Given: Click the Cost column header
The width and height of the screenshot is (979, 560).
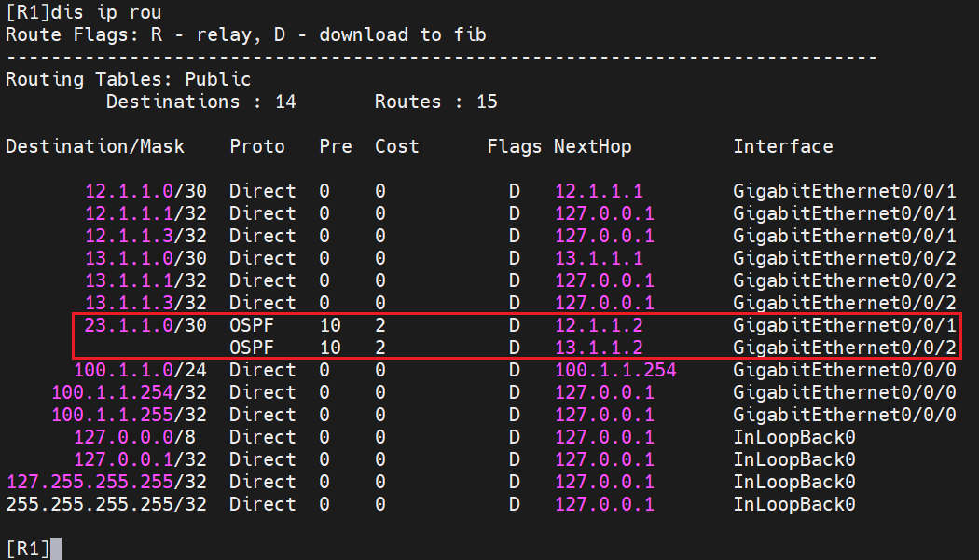Looking at the screenshot, I should pos(397,146).
